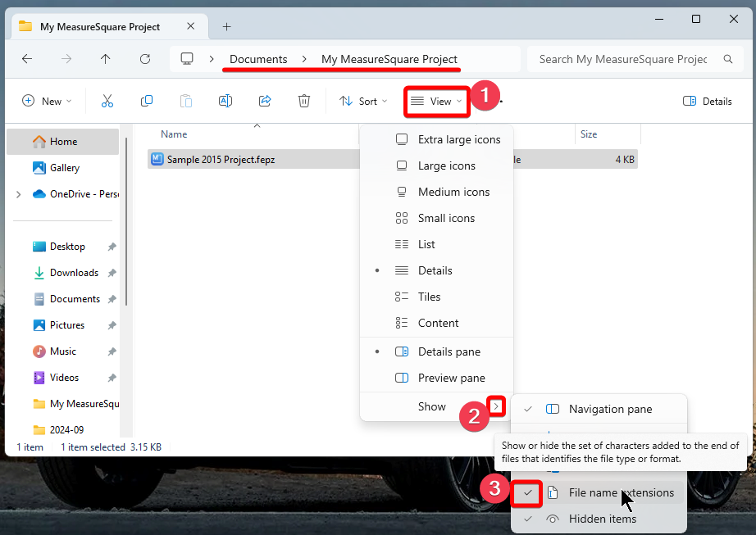Sort by the Name column header
The height and width of the screenshot is (535, 756).
pos(174,134)
